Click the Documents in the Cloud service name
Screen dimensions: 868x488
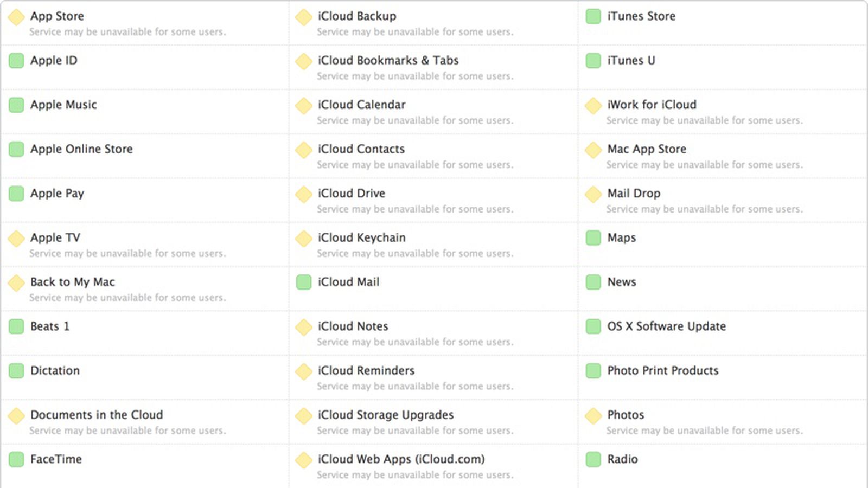97,415
